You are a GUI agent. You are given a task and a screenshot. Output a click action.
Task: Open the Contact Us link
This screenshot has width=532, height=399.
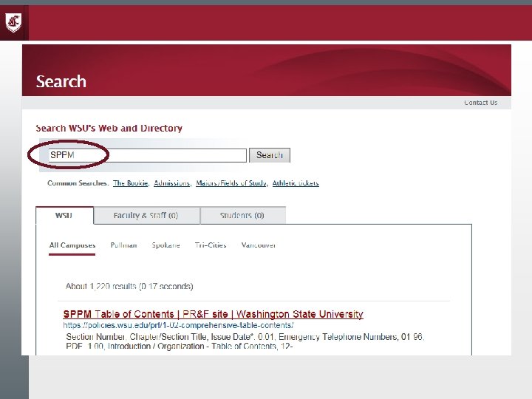480,103
